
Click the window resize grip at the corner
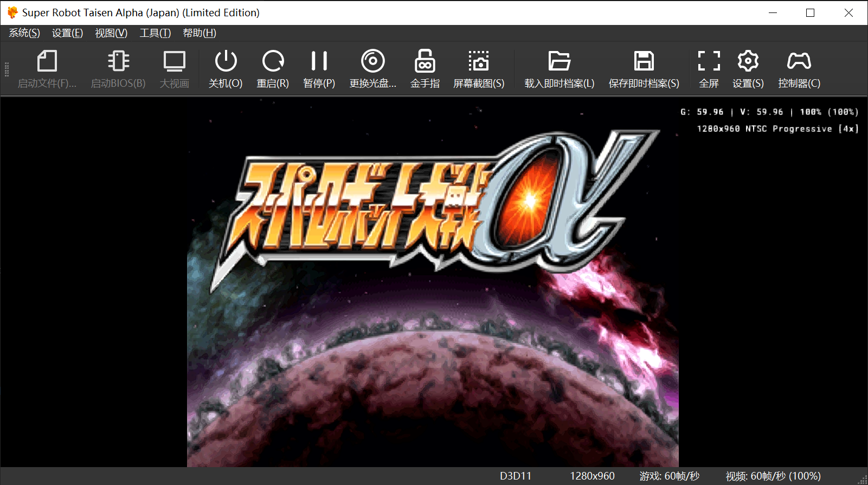863,480
